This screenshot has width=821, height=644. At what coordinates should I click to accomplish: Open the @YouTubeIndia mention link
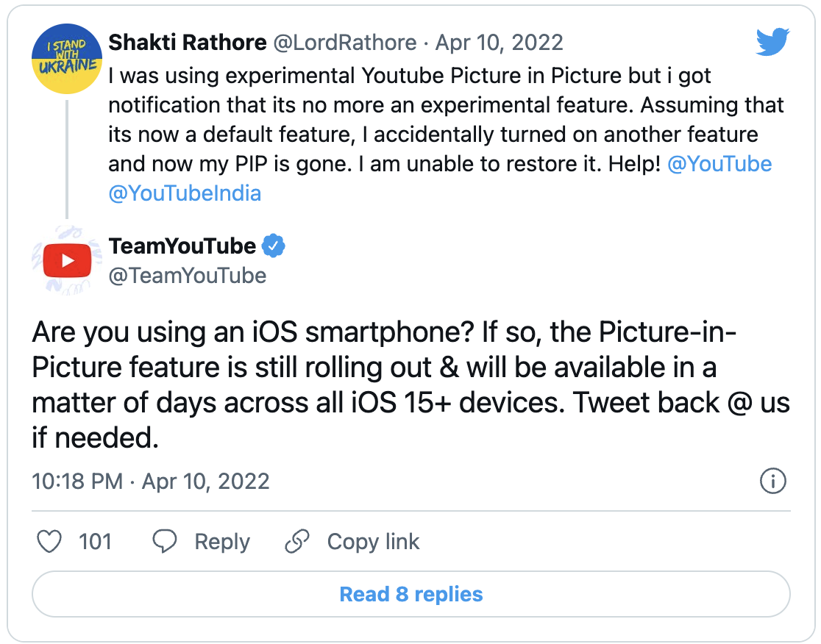pyautogui.click(x=185, y=193)
